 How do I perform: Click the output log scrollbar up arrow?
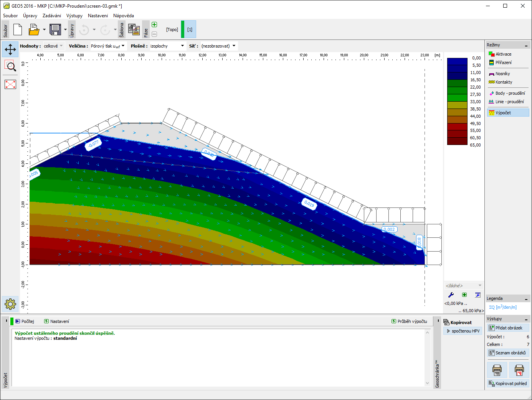point(427,333)
